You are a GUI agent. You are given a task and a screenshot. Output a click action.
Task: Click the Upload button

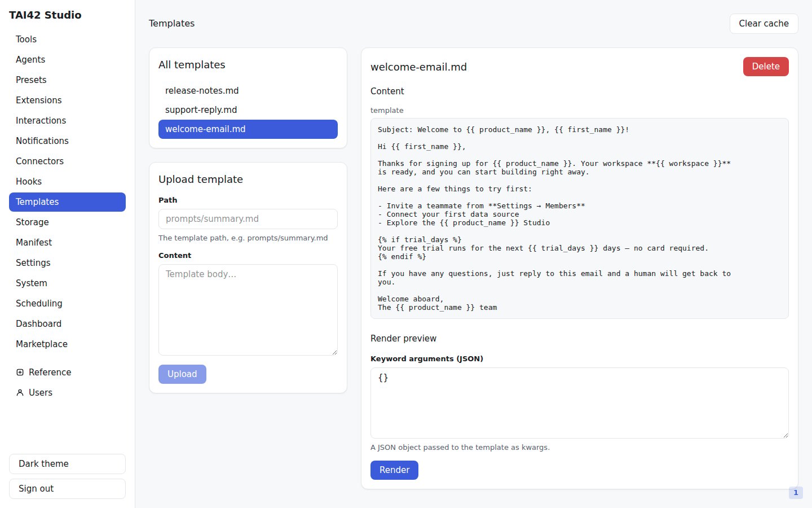(182, 374)
